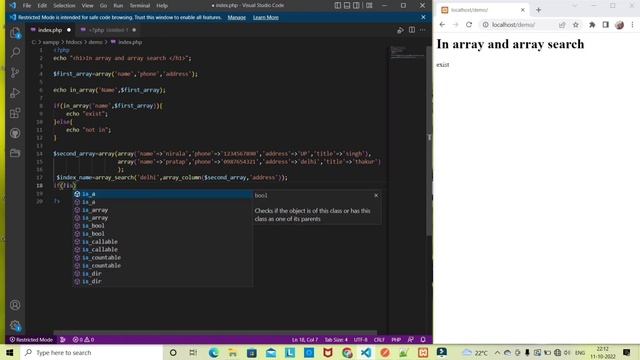Image resolution: width=640 pixels, height=360 pixels.
Task: Open the File menu
Action: [27, 6]
